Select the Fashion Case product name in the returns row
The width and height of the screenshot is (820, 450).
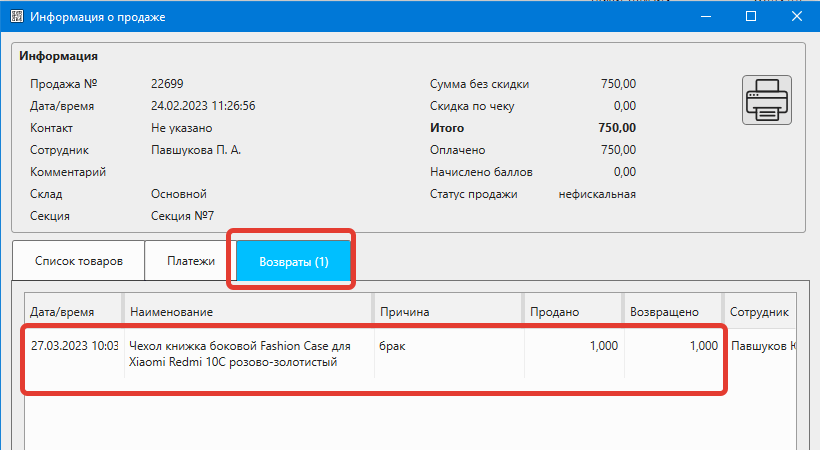[240, 354]
